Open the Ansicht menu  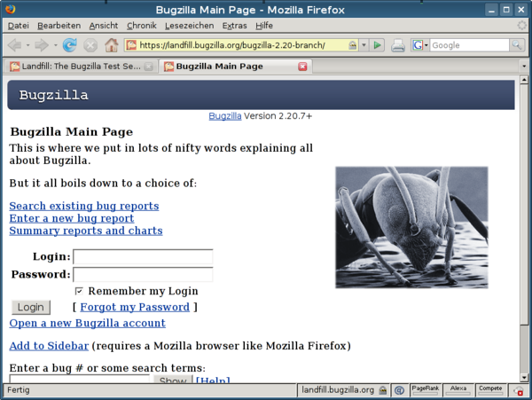104,26
